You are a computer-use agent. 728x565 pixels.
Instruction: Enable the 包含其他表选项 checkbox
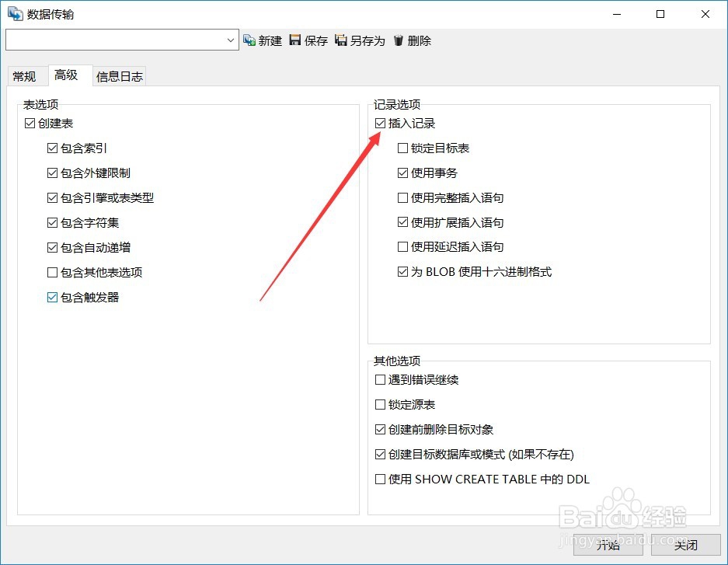pos(52,272)
